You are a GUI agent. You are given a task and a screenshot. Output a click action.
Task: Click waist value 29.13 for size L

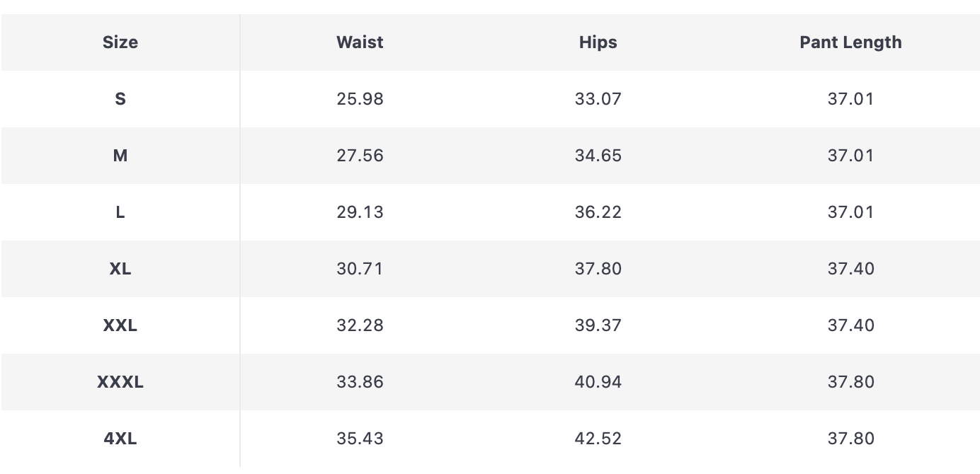[360, 212]
